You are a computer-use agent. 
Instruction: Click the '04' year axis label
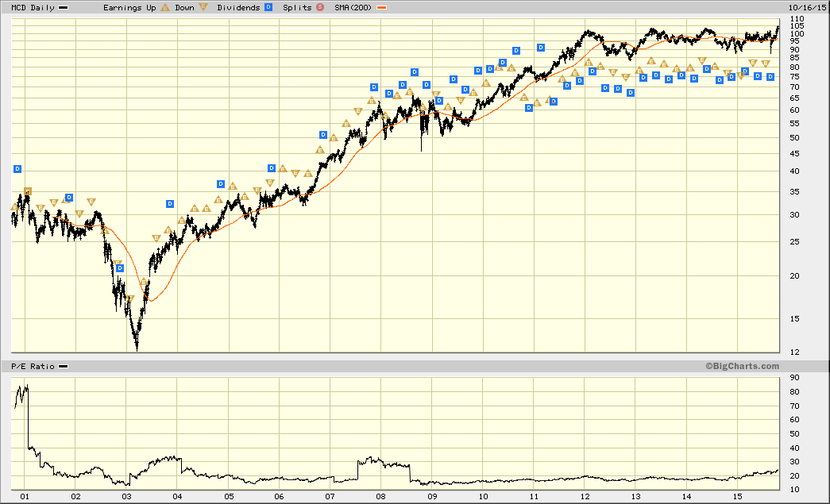(177, 496)
